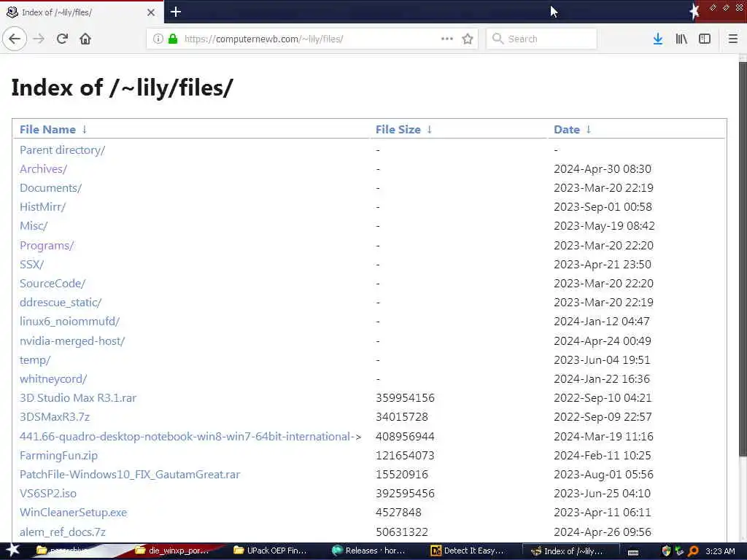Click the vertical page scrollbar
Image resolution: width=747 pixels, height=560 pixels.
click(x=743, y=260)
